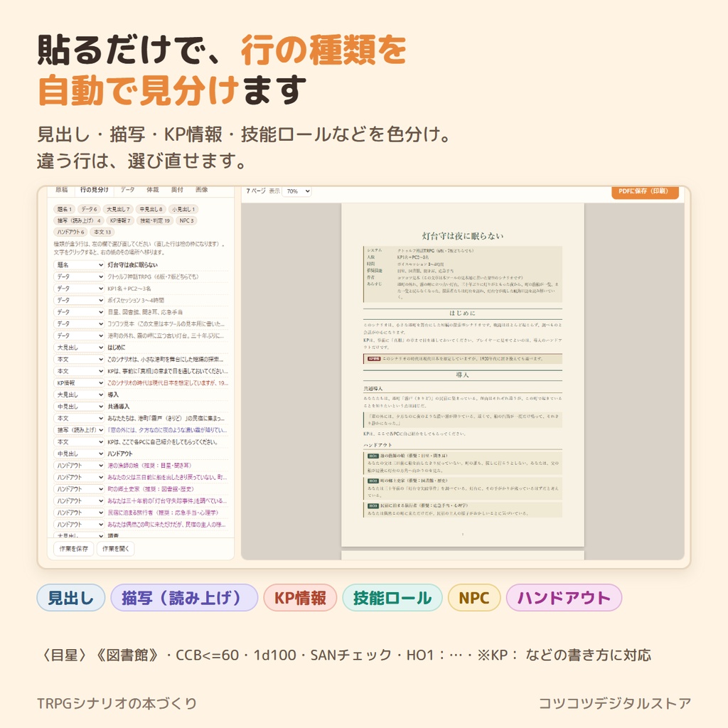The height and width of the screenshot is (728, 728).
Task: Select the 行の見分け tab
Action: point(95,189)
